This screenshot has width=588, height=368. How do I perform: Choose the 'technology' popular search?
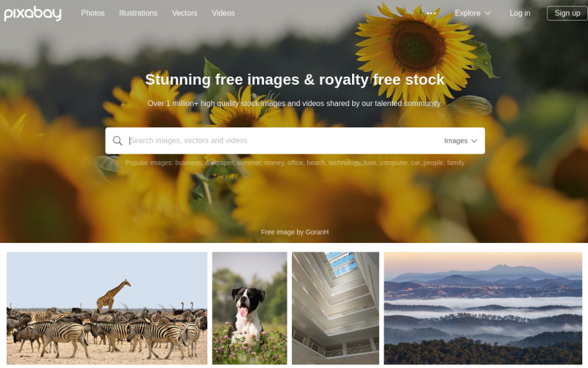(x=345, y=163)
